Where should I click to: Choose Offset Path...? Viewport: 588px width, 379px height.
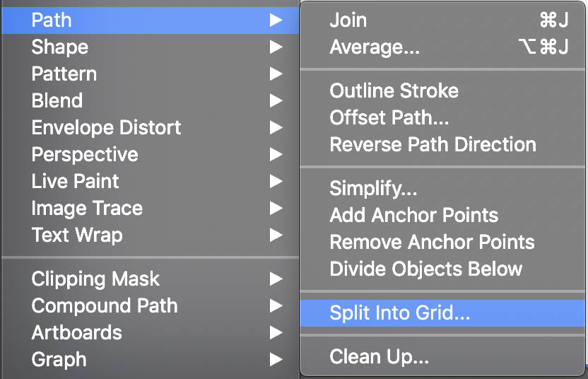(389, 118)
